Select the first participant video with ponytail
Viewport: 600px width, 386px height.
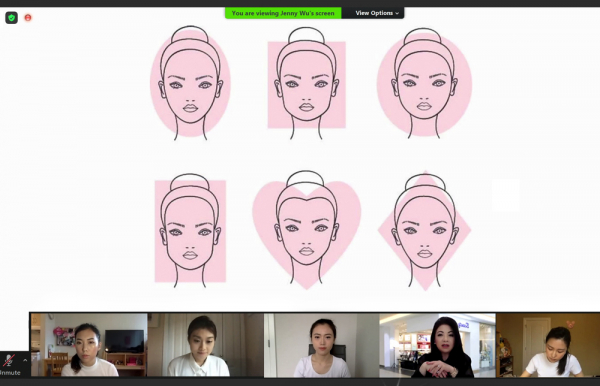(x=89, y=345)
